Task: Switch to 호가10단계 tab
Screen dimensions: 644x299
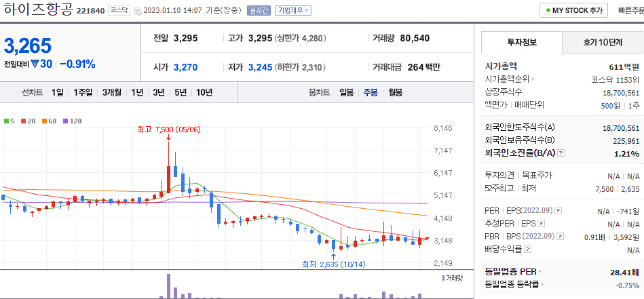Action: pyautogui.click(x=603, y=42)
